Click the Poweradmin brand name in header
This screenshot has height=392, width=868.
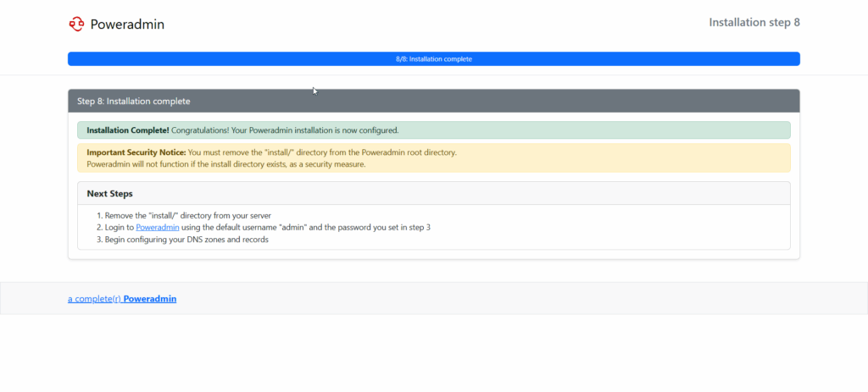(x=127, y=25)
